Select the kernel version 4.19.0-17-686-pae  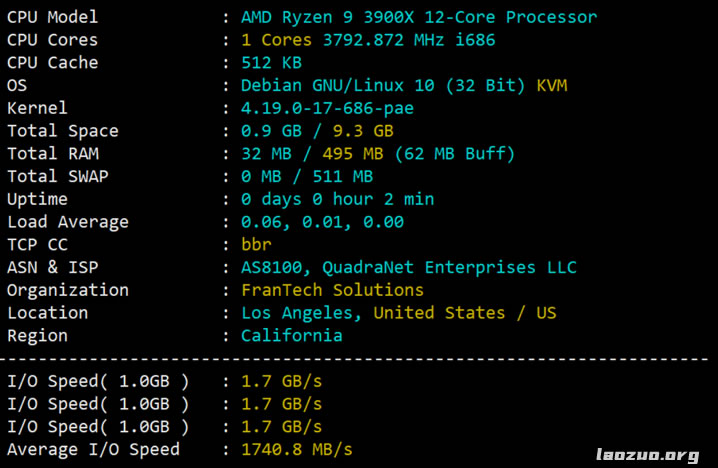pos(327,108)
